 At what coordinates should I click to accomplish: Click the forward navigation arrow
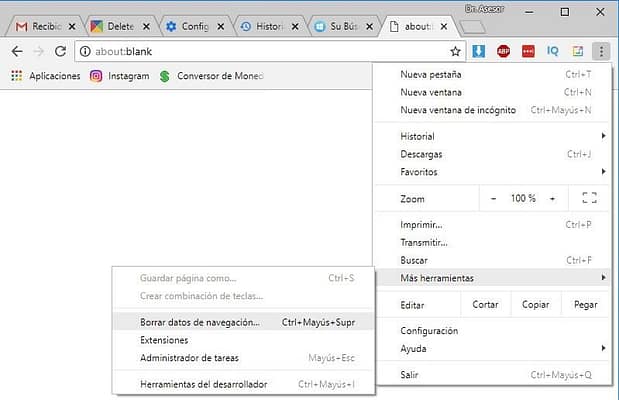(39, 51)
